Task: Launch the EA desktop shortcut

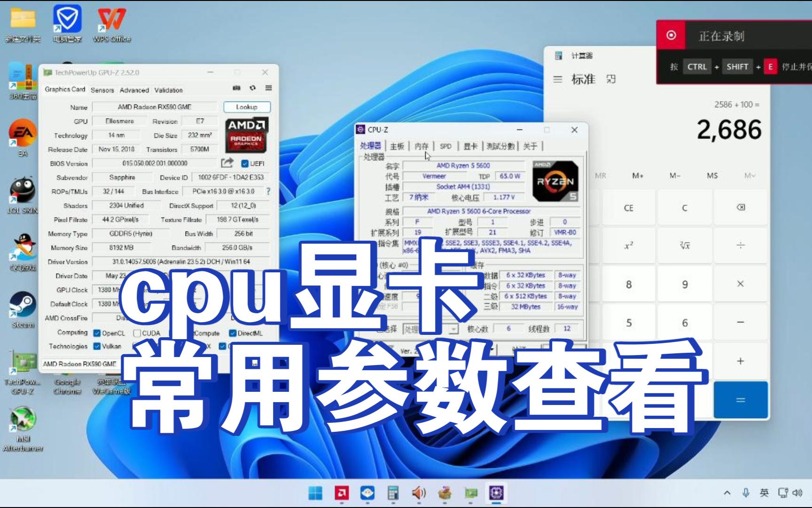Action: [x=23, y=138]
